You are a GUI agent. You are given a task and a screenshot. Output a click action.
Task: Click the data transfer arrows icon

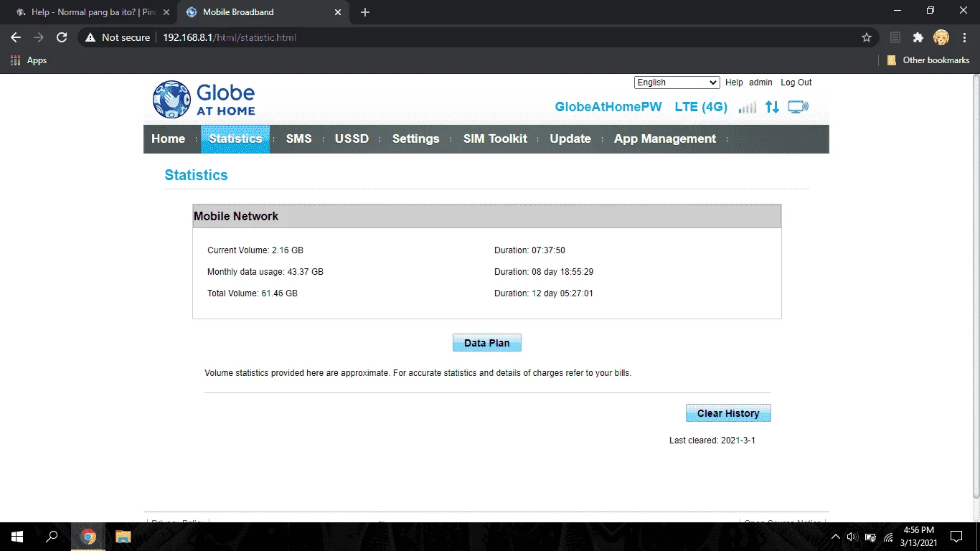(x=772, y=108)
